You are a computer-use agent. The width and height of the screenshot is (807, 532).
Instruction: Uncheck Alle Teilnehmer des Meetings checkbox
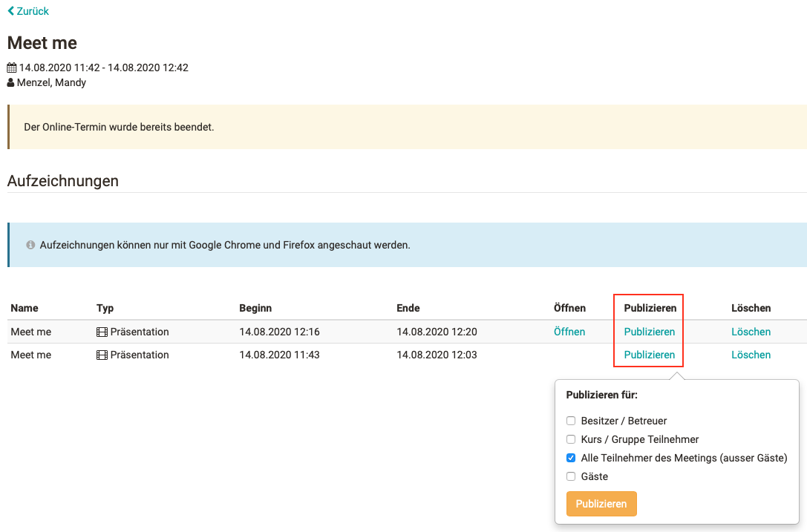click(571, 458)
